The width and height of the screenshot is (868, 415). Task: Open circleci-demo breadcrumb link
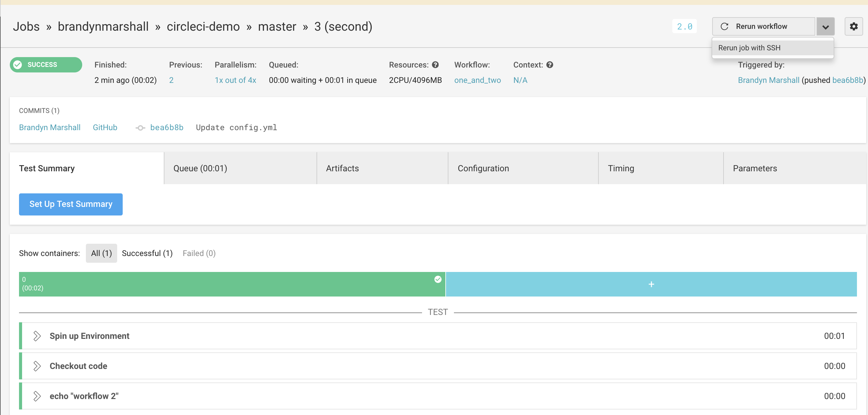tap(203, 26)
